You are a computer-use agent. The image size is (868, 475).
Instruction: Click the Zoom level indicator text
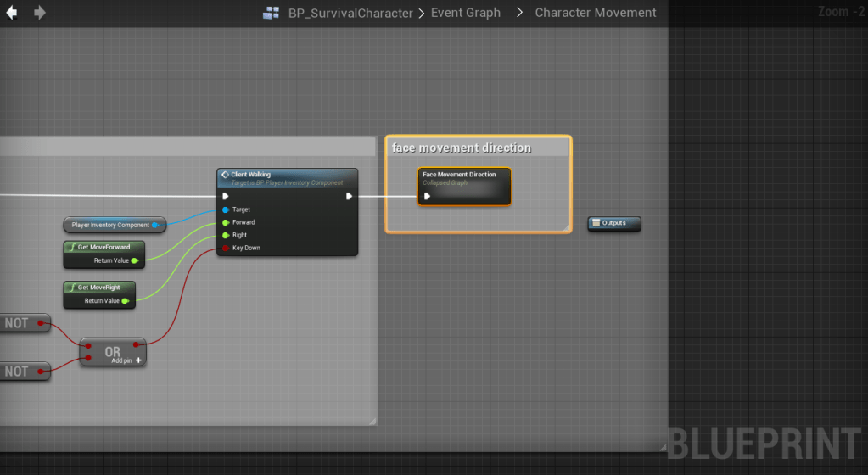(842, 12)
